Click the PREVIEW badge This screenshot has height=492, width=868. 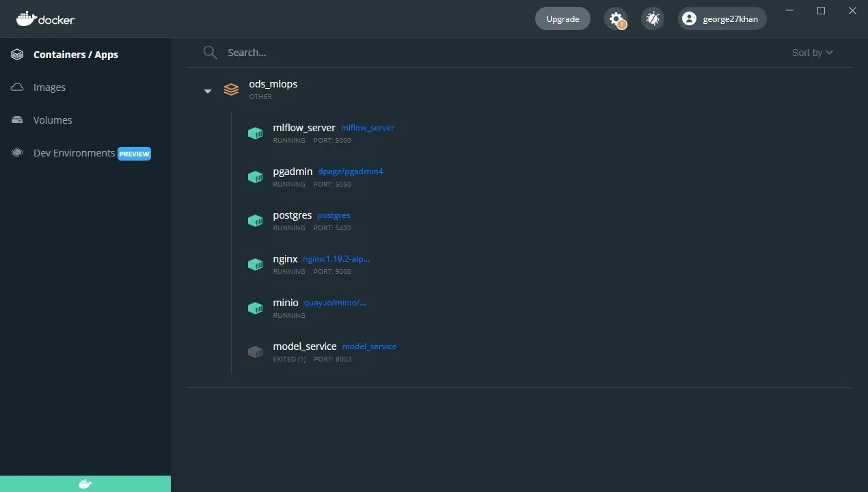click(135, 154)
